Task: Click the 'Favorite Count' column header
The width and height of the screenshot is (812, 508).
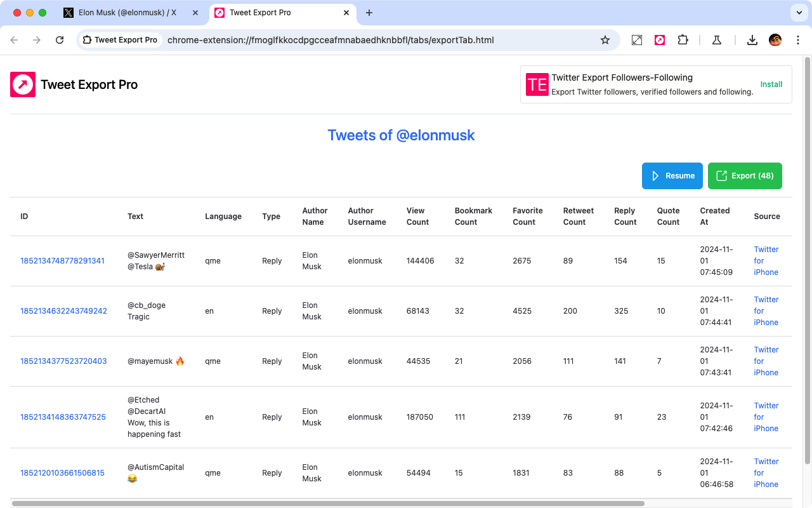Action: (x=528, y=217)
